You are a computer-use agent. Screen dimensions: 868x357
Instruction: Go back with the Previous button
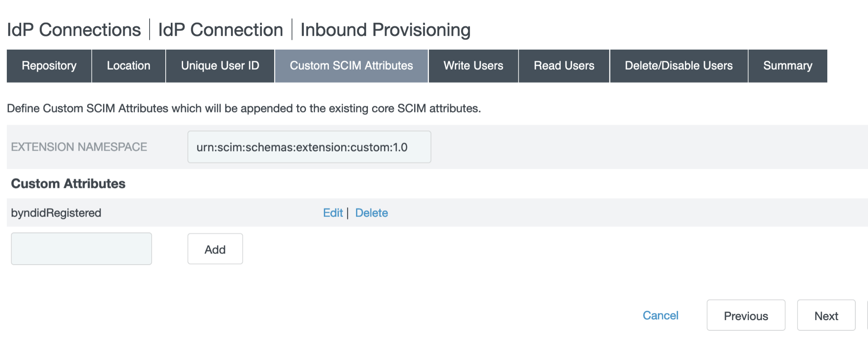[746, 315]
